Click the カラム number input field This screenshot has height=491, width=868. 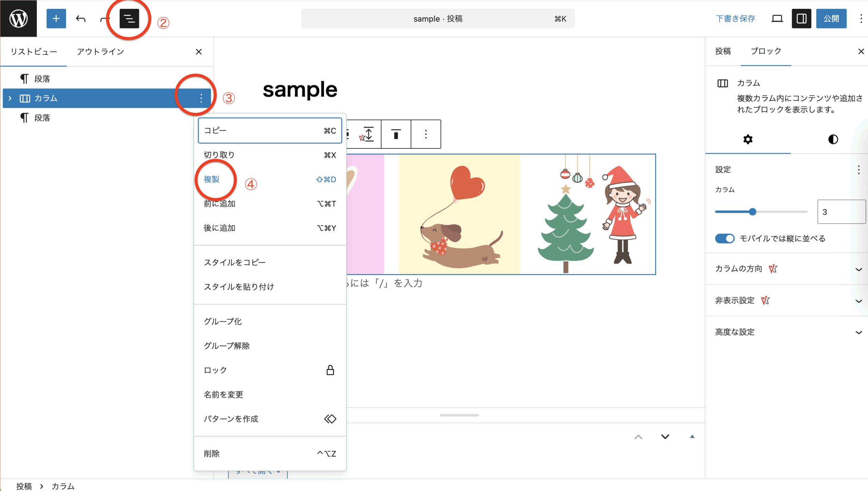(x=841, y=212)
